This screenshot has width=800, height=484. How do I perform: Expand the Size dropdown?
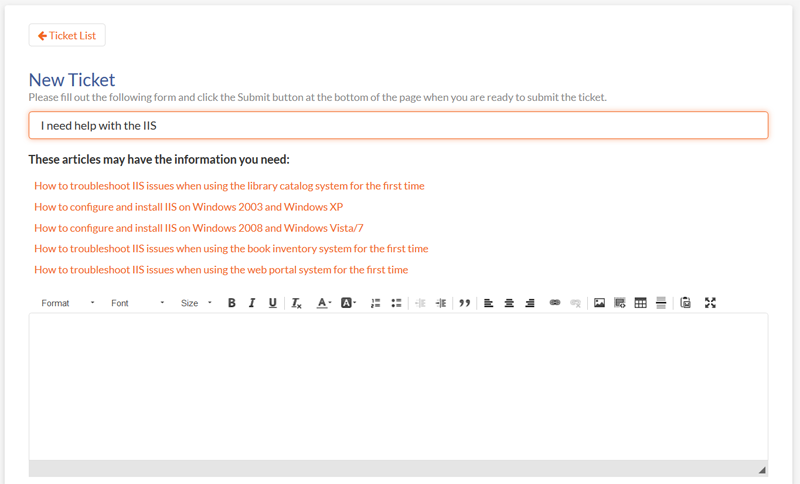[196, 303]
